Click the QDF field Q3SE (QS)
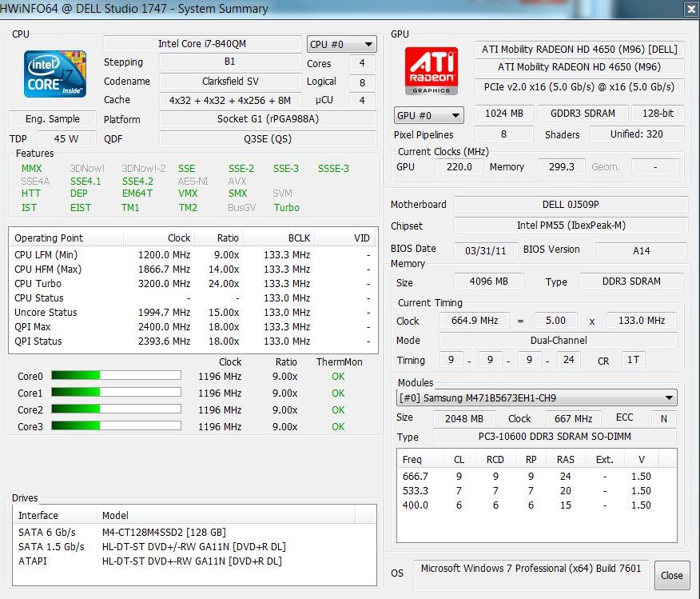Screen dimensions: 700x599 (x=268, y=138)
